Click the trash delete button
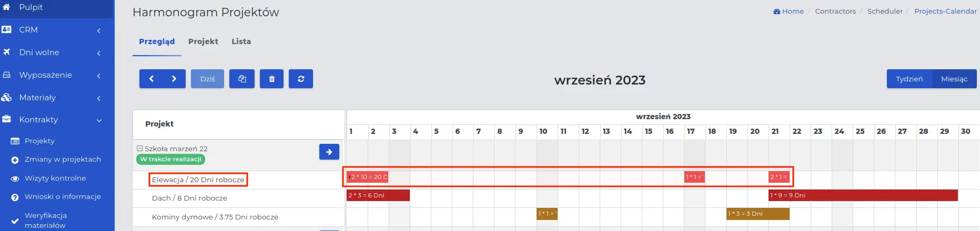 pyautogui.click(x=271, y=79)
